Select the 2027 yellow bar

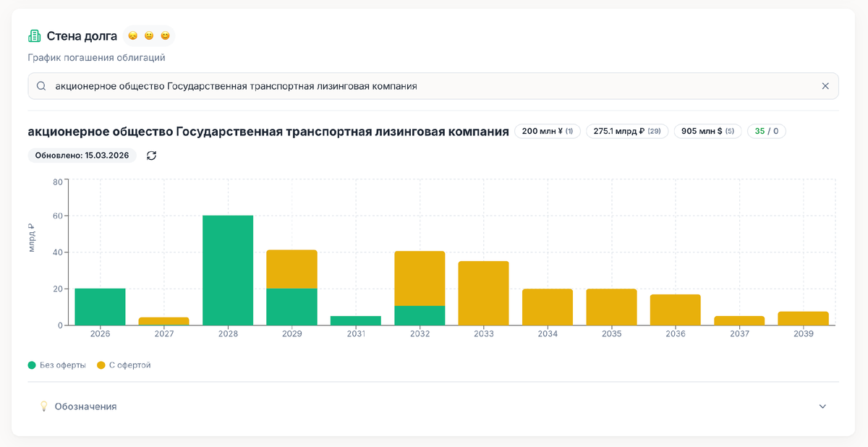(x=163, y=321)
